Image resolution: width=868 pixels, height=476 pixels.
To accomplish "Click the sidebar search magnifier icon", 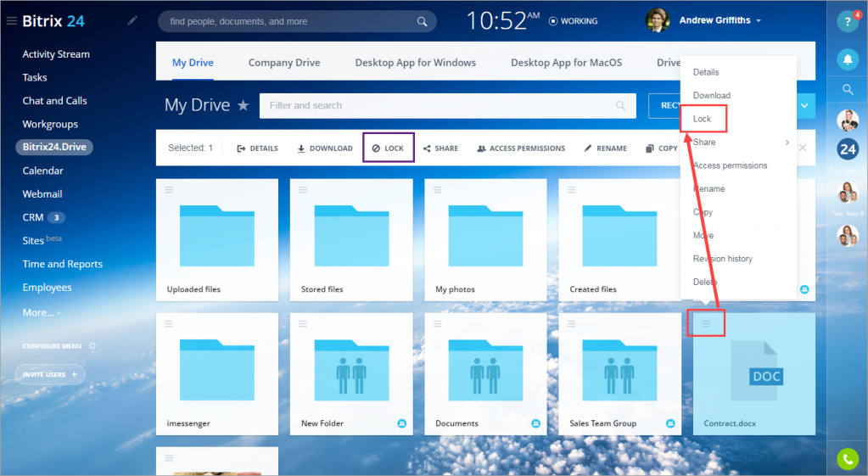I will [848, 89].
